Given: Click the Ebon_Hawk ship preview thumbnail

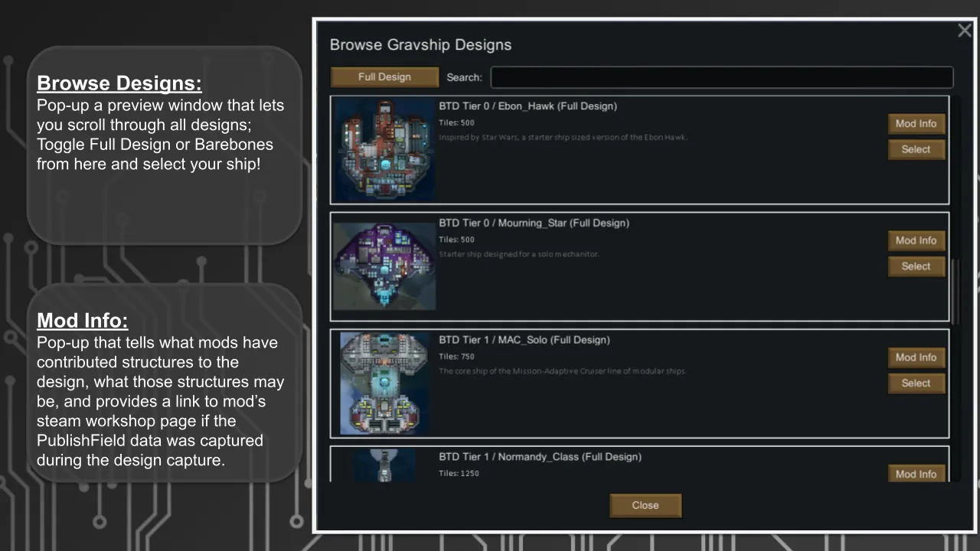Looking at the screenshot, I should [x=384, y=150].
